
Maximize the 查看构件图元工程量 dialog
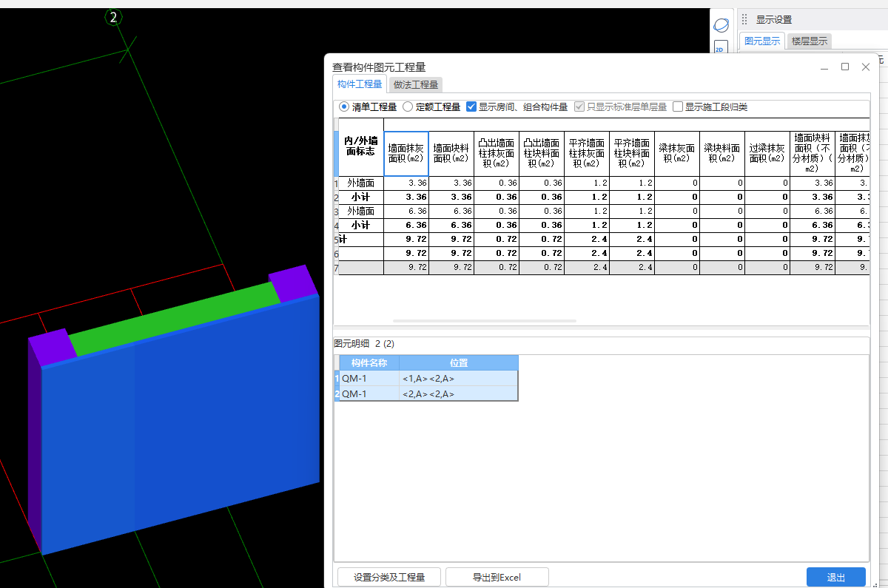pos(845,67)
